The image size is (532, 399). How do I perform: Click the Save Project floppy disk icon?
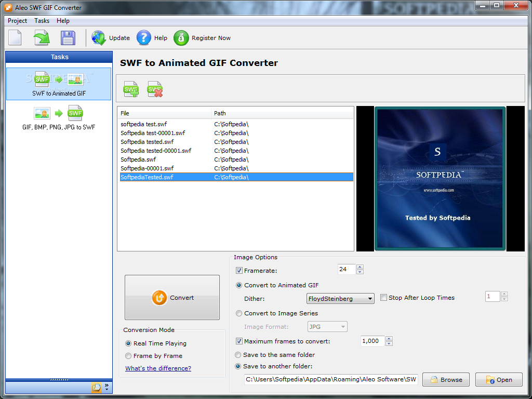point(68,37)
